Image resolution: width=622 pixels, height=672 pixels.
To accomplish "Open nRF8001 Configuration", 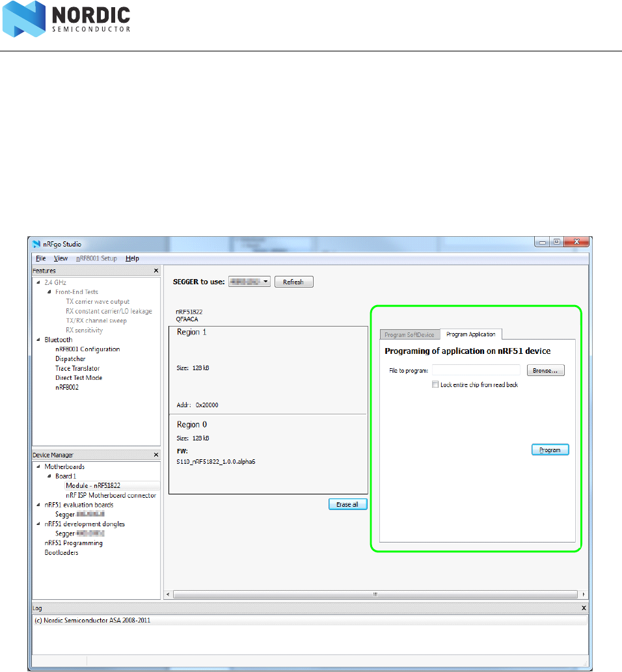I will (x=87, y=349).
